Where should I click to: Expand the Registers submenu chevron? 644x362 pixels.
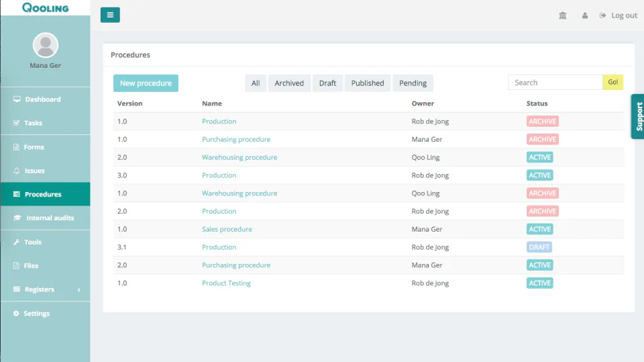tap(79, 289)
